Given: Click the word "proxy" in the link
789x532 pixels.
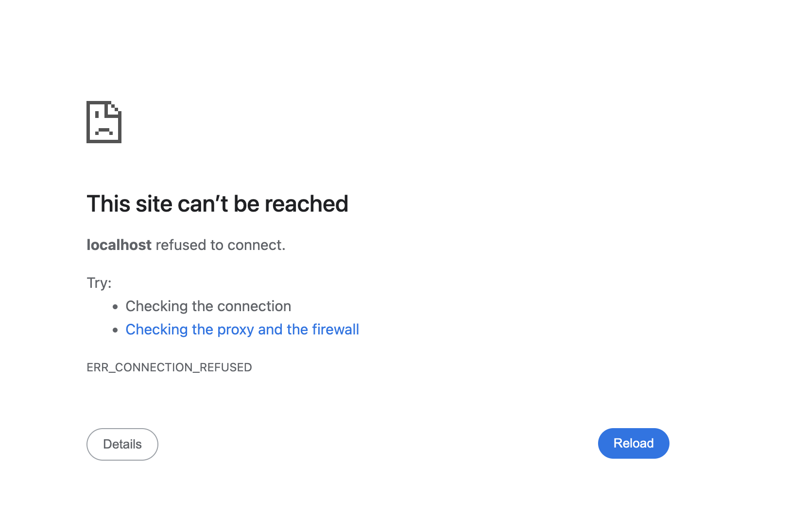Looking at the screenshot, I should (236, 330).
